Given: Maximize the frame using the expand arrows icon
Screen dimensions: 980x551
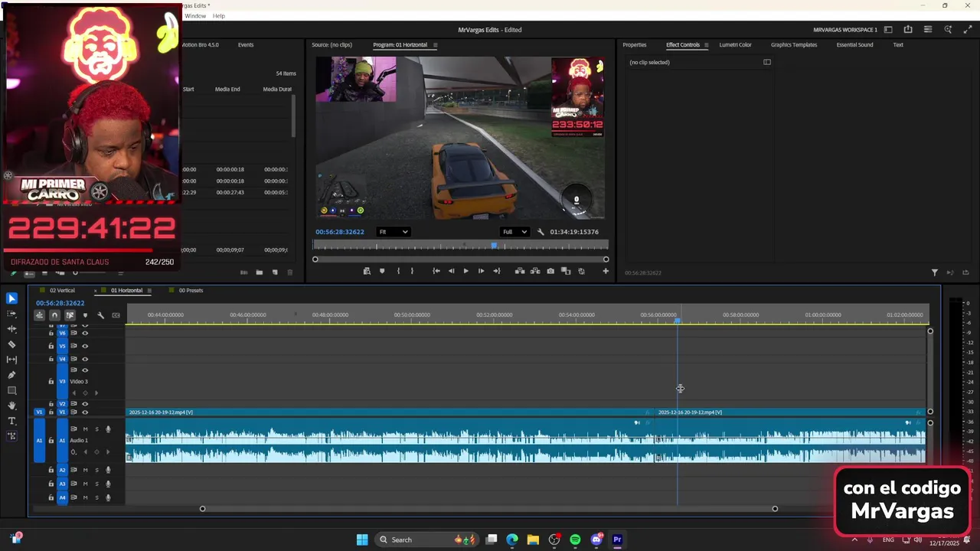Looking at the screenshot, I should click(968, 30).
